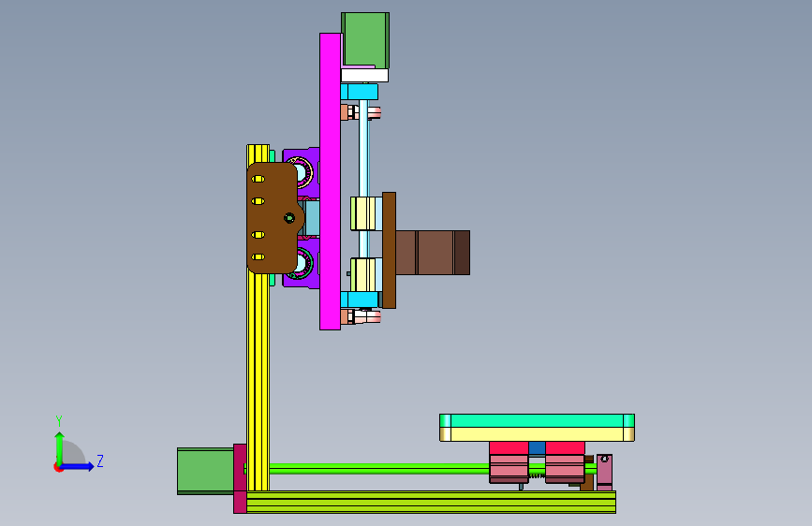Select the teal green table top plate

[537, 420]
